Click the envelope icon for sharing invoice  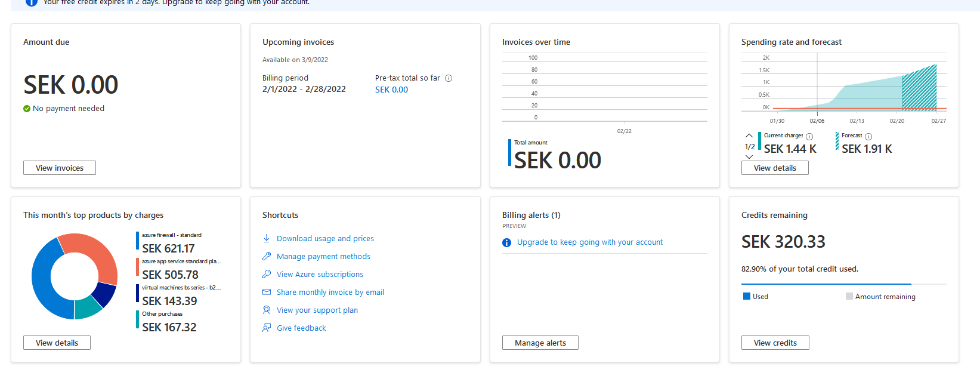[x=267, y=292]
